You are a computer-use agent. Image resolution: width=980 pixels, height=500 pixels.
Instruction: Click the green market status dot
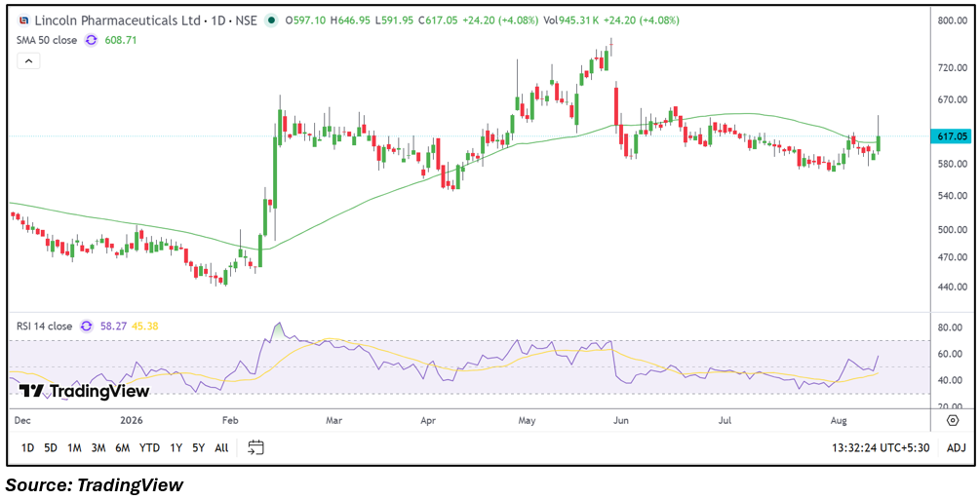[x=271, y=20]
